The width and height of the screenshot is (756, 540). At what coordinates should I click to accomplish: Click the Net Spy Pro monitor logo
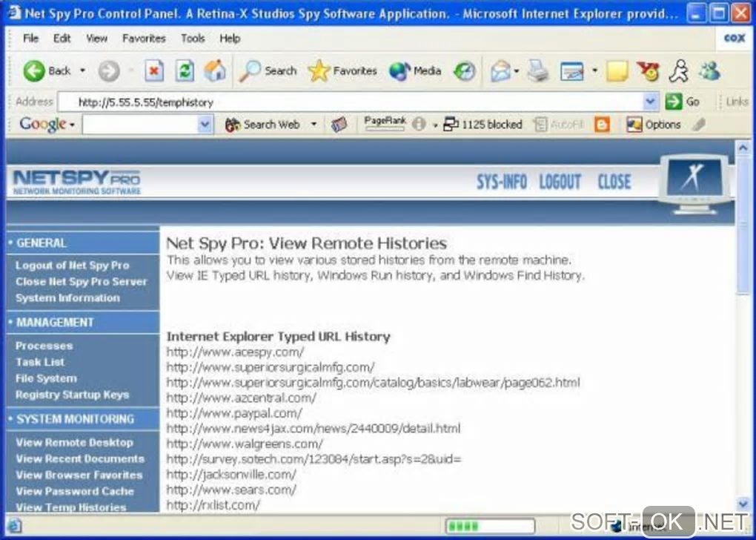694,183
